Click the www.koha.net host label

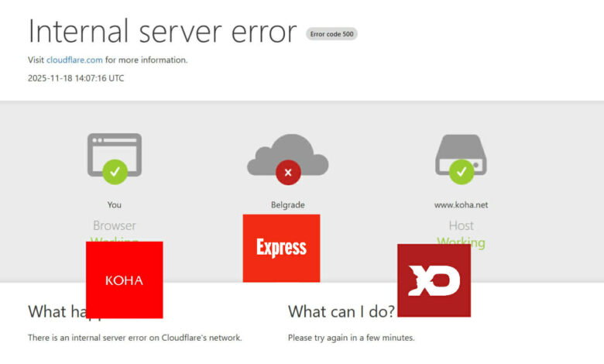coord(461,205)
